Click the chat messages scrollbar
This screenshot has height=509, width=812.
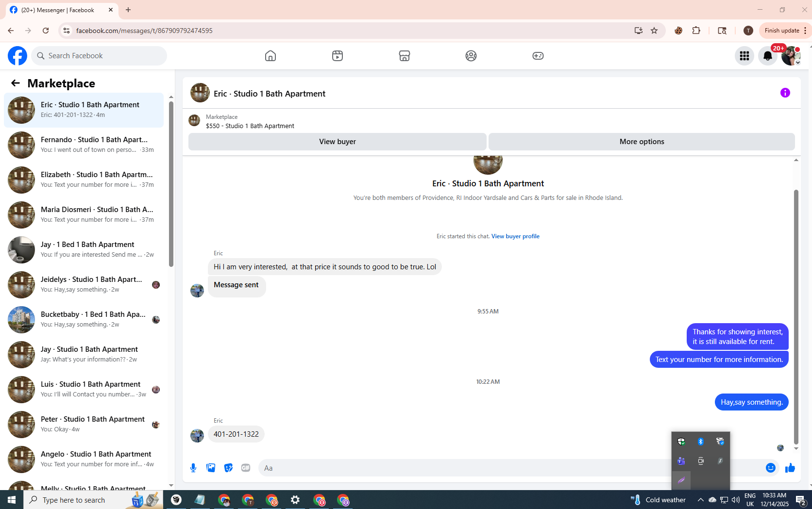pyautogui.click(x=796, y=316)
